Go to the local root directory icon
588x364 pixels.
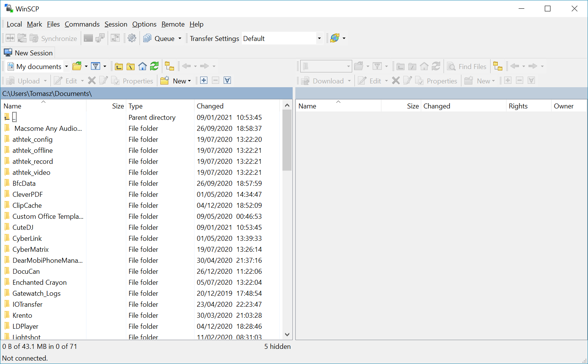point(130,66)
